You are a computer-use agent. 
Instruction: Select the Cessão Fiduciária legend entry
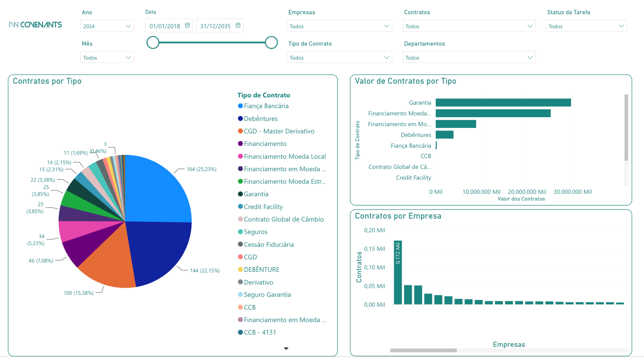click(x=266, y=244)
